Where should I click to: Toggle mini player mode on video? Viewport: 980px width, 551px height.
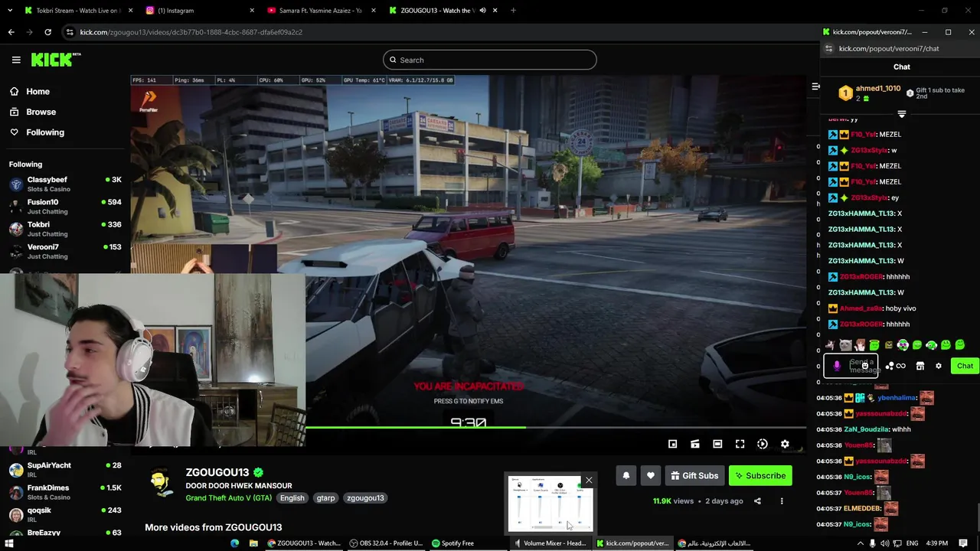(x=672, y=444)
